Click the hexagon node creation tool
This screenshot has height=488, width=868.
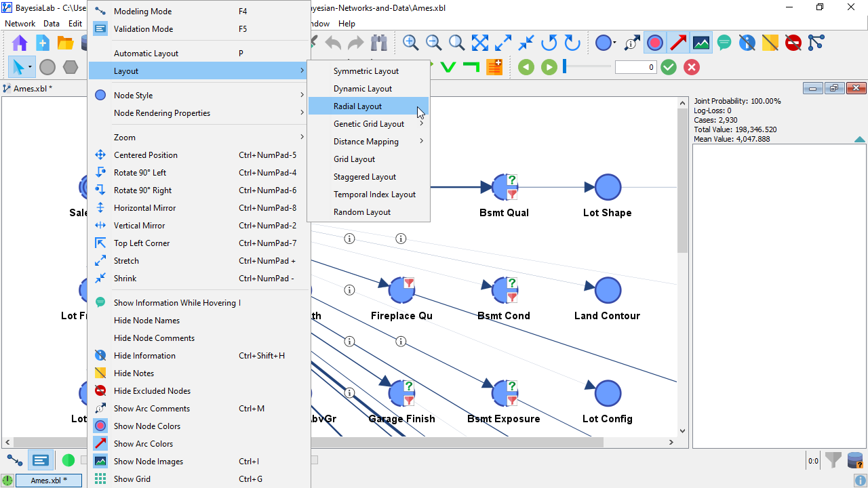pyautogui.click(x=71, y=67)
